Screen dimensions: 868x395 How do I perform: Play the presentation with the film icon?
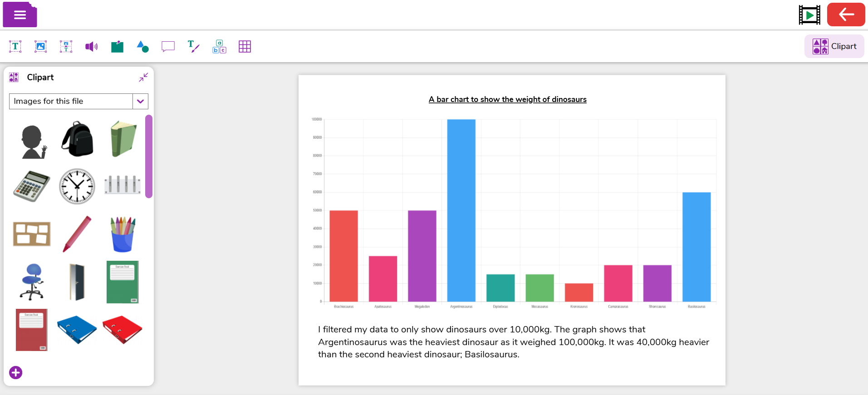809,15
